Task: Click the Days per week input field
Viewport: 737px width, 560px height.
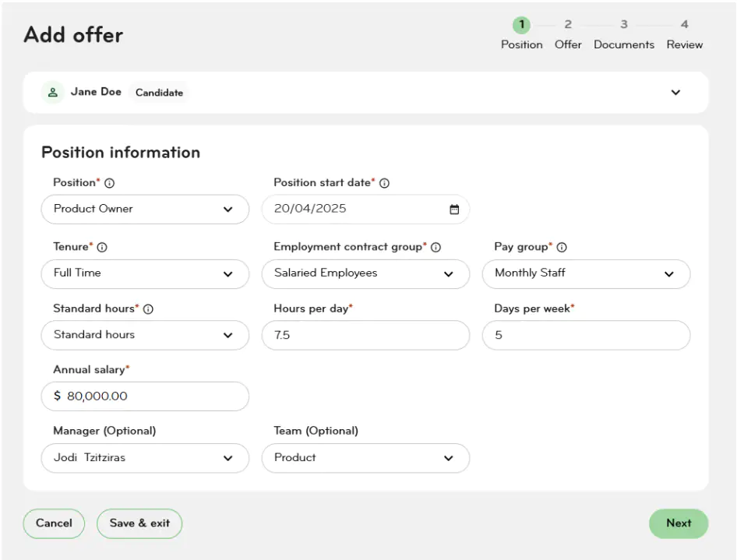Action: (586, 336)
